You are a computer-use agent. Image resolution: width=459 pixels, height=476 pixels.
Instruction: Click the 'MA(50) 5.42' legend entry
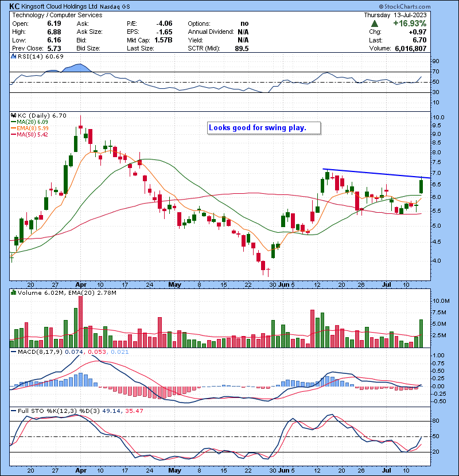(x=32, y=134)
